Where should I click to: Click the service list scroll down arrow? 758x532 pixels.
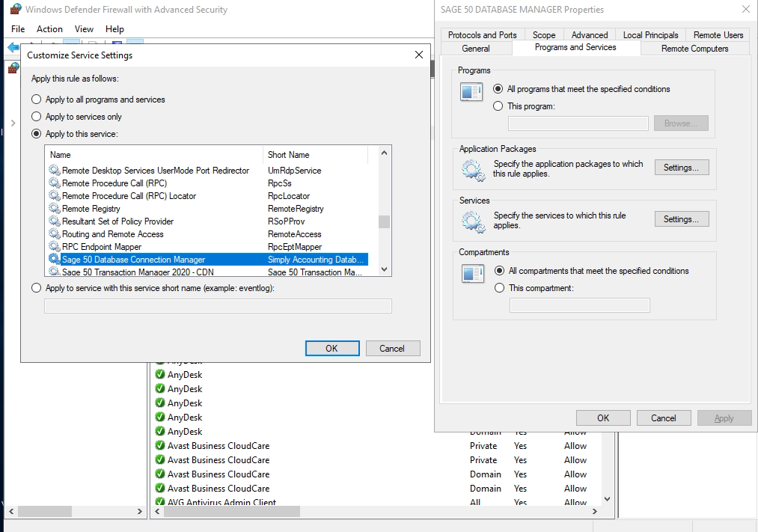click(385, 269)
